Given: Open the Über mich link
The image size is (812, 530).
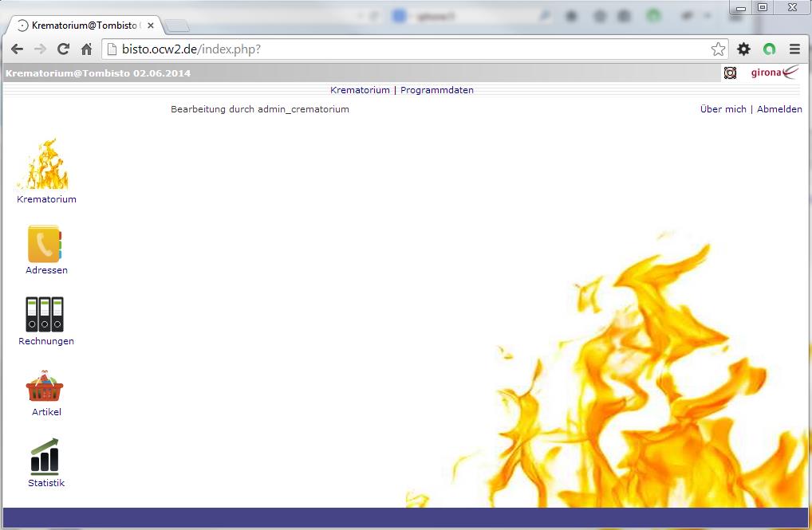Looking at the screenshot, I should point(723,109).
